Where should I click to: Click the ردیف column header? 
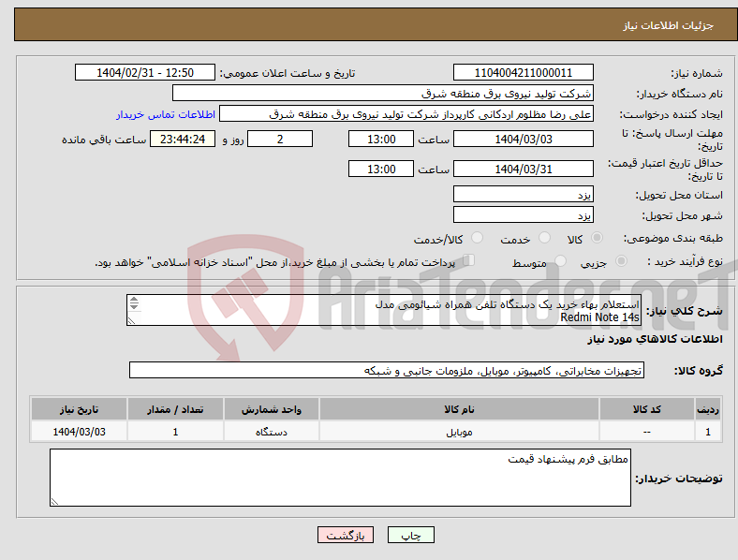coord(708,409)
